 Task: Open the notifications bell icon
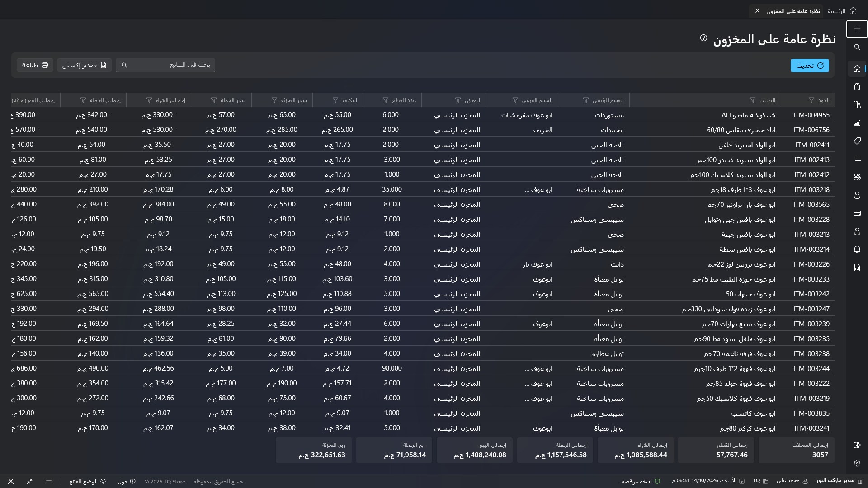857,249
